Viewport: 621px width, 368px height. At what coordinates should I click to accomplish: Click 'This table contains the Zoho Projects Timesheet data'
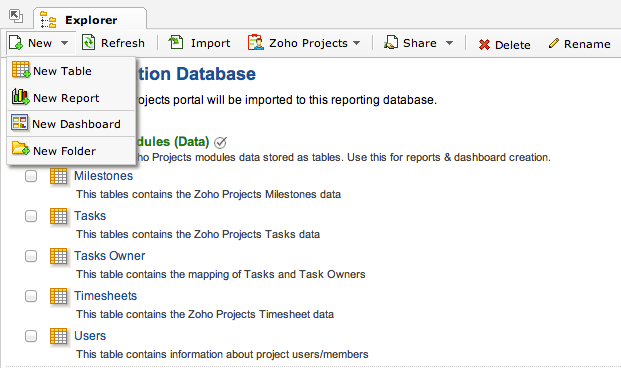point(205,314)
